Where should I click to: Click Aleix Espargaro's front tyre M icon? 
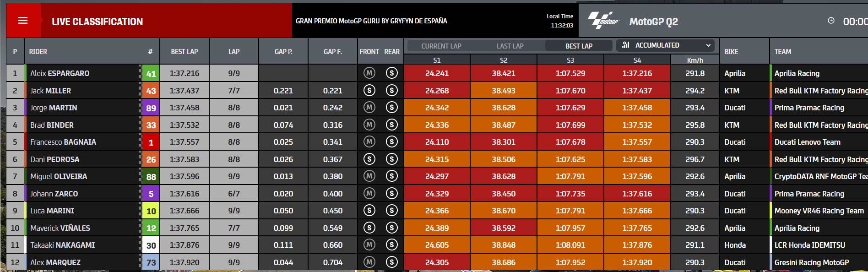pos(369,73)
